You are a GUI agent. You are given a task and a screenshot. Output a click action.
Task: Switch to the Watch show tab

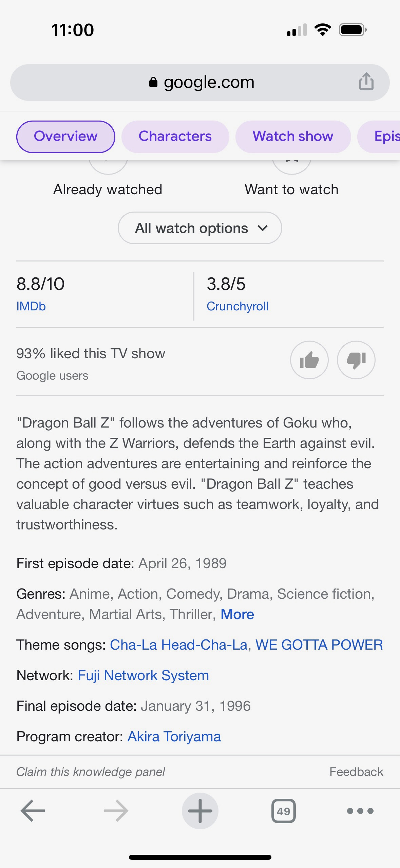point(293,137)
